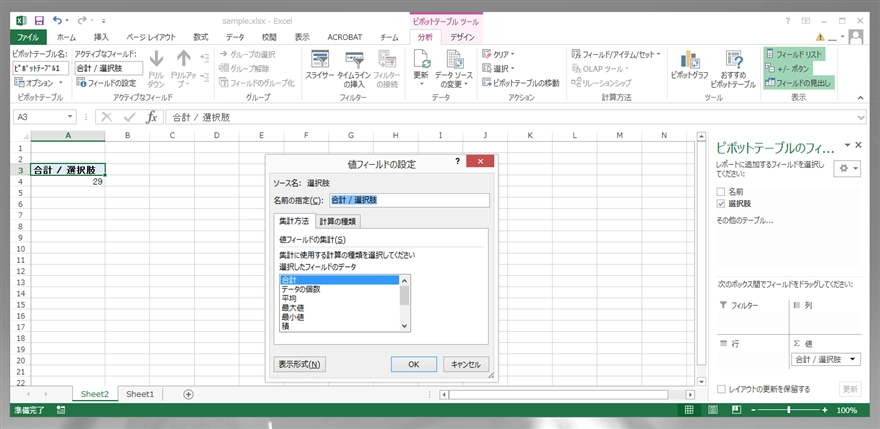Click the ピボットテーブル名 input field
Image resolution: width=880 pixels, height=429 pixels.
pos(40,69)
